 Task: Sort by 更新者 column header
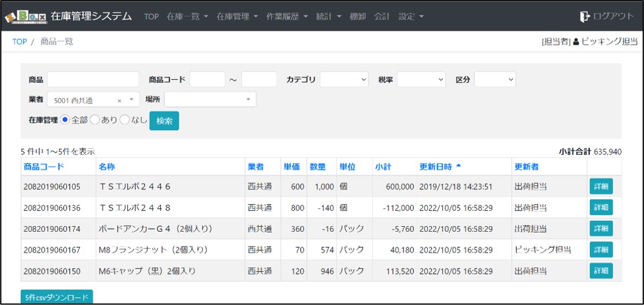[x=527, y=167]
